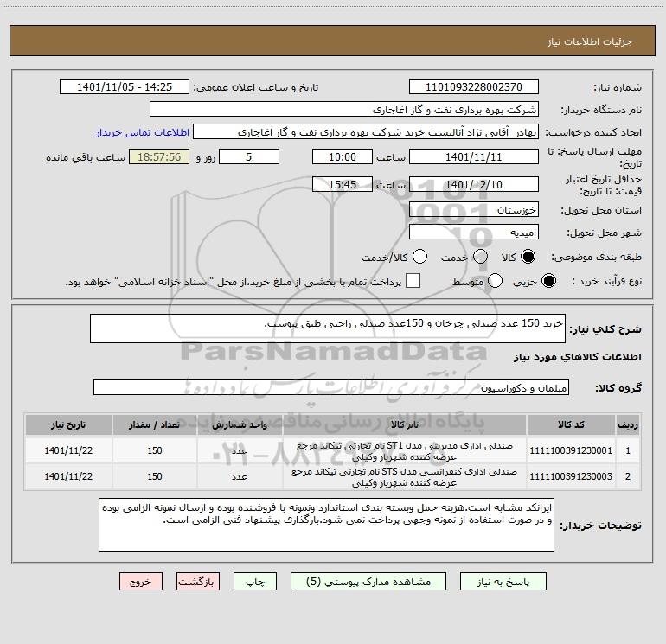The height and width of the screenshot is (644, 666).
Task: Click product code 1111100391230003
Action: [x=571, y=476]
